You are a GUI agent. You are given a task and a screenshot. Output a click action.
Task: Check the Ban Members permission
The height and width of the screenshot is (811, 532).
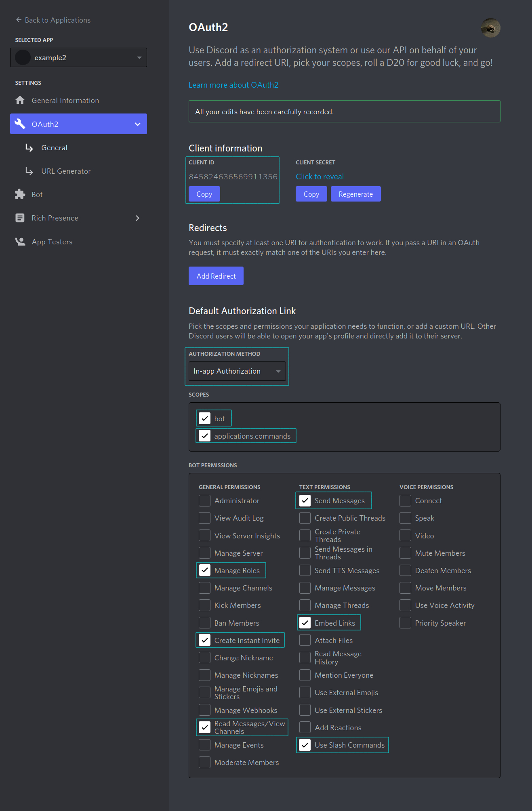205,623
